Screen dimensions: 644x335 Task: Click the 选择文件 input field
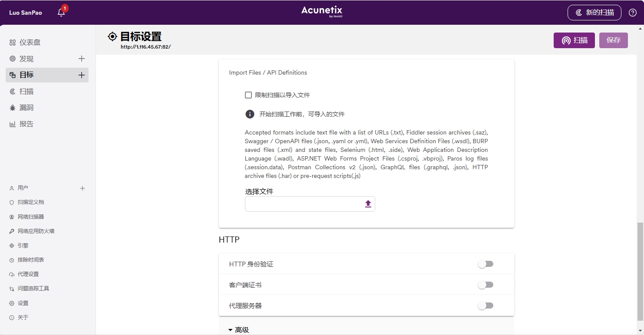(310, 204)
